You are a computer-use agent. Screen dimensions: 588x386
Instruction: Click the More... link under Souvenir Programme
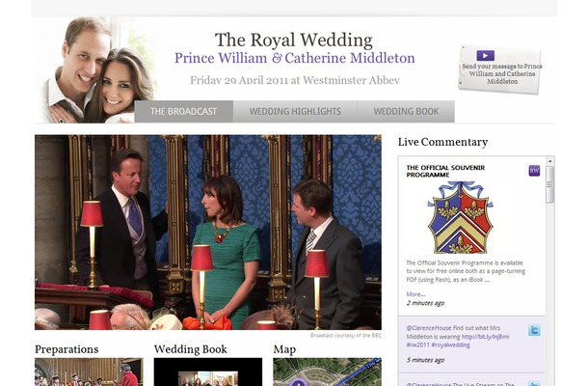[x=415, y=294]
